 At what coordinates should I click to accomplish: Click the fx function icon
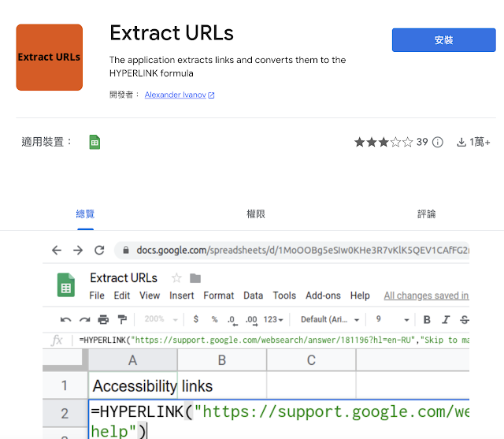(57, 340)
